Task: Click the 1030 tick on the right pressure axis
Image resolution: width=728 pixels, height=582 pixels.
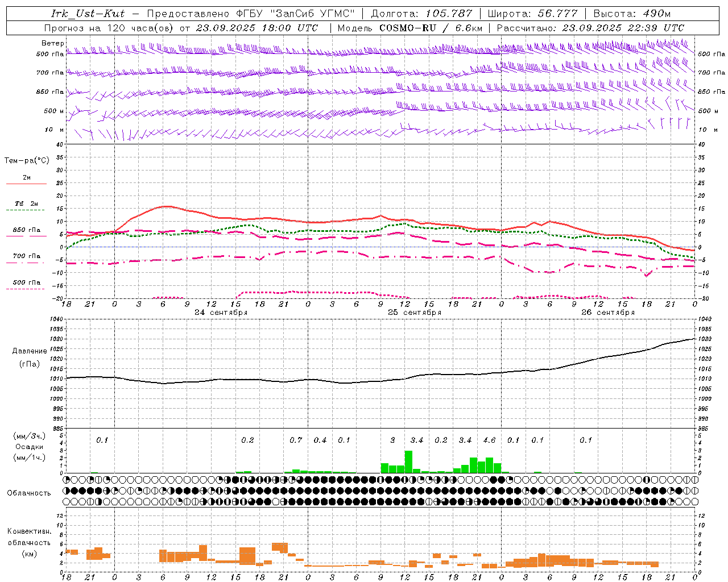Action: click(704, 339)
